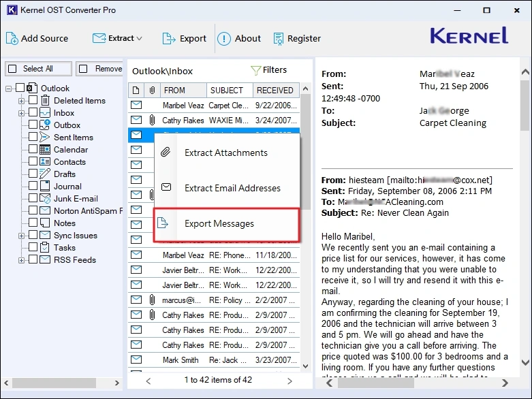Click the Journal book icon
532x399 pixels.
coord(45,186)
